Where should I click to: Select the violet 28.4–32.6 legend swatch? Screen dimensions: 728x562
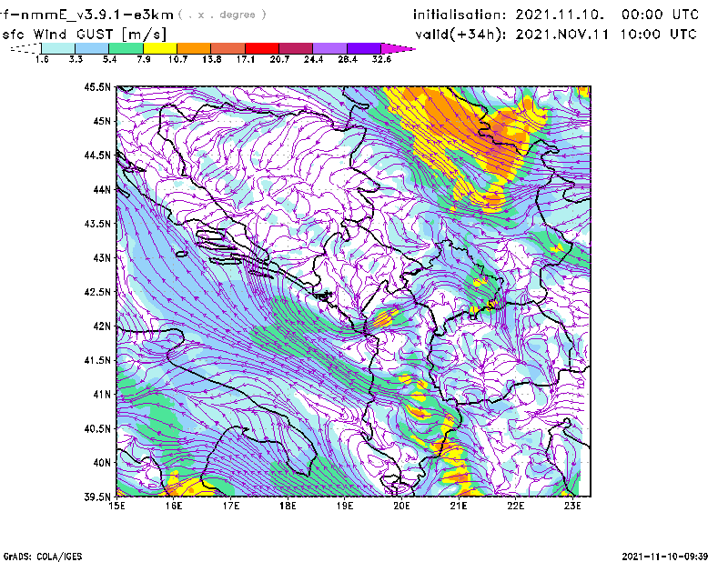tap(364, 48)
